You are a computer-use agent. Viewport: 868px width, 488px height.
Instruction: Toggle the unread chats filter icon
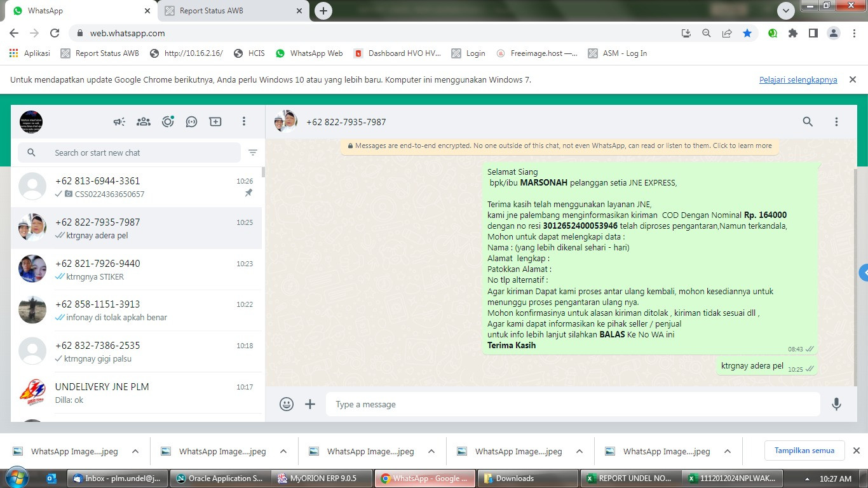(253, 152)
